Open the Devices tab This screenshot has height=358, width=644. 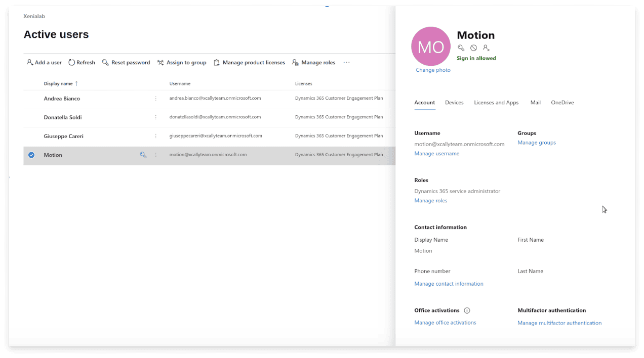point(454,103)
